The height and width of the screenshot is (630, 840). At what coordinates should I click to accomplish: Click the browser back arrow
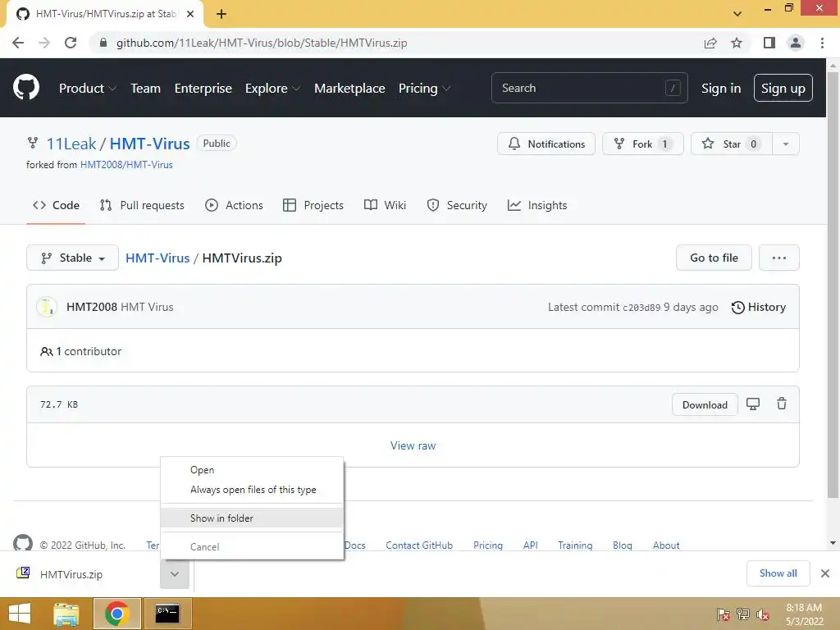18,43
